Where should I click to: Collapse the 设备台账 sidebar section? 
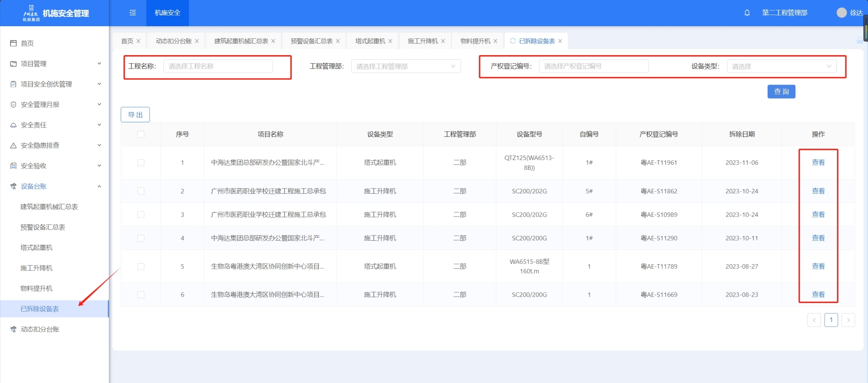tap(99, 187)
